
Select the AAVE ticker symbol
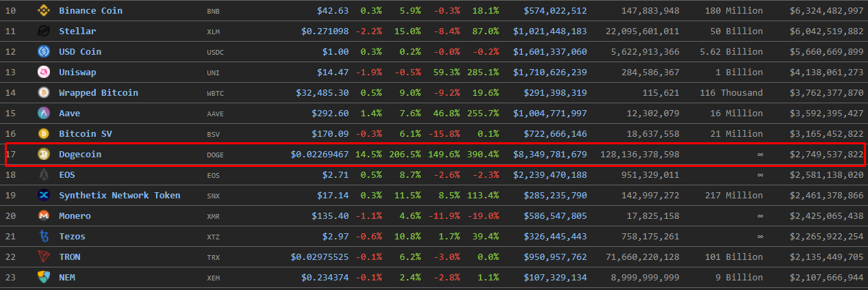click(x=215, y=114)
